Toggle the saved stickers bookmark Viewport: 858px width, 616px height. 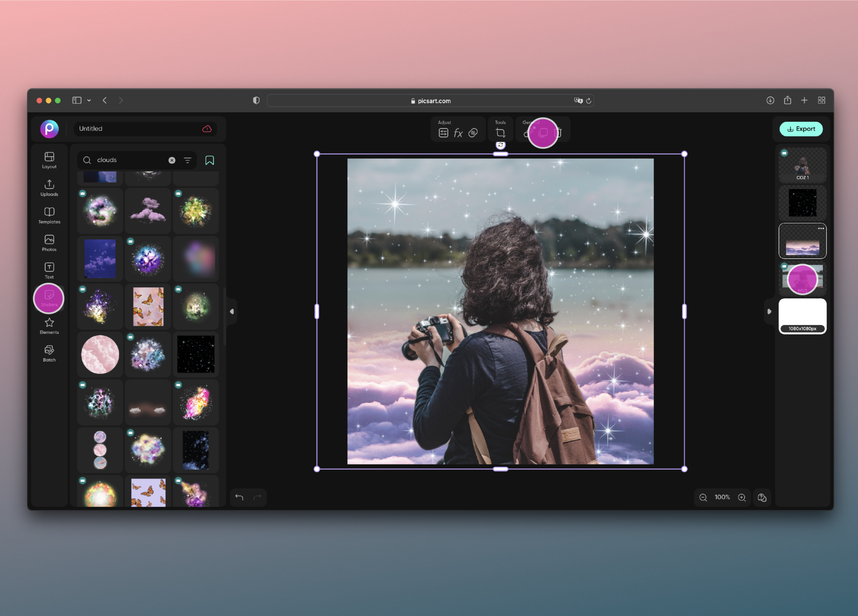click(209, 160)
